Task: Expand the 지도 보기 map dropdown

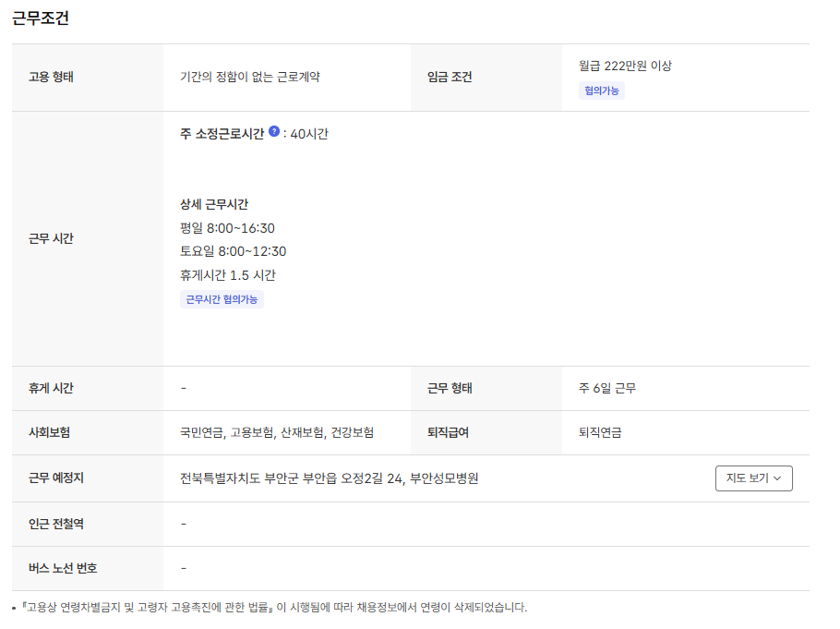Action: pyautogui.click(x=753, y=478)
